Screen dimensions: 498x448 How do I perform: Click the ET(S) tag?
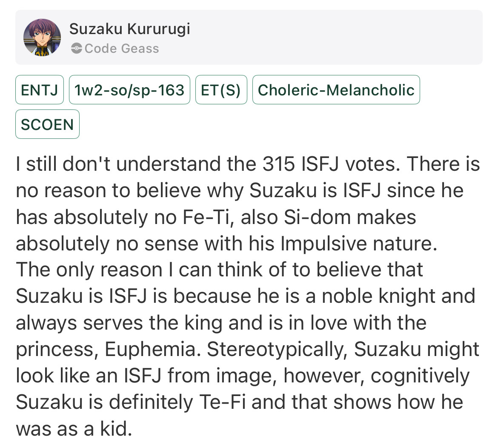tap(221, 89)
